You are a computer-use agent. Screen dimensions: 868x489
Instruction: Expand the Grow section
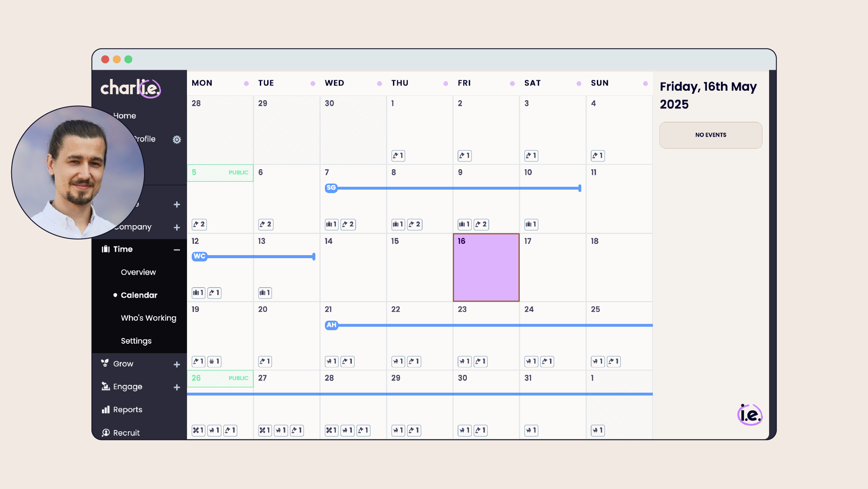coord(177,364)
